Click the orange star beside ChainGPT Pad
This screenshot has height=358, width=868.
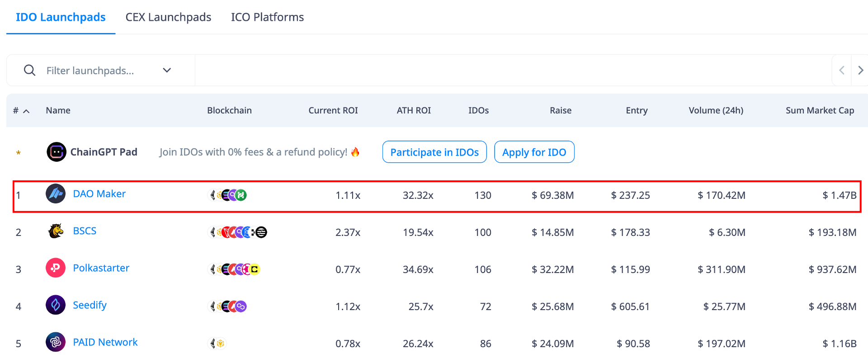click(x=18, y=153)
